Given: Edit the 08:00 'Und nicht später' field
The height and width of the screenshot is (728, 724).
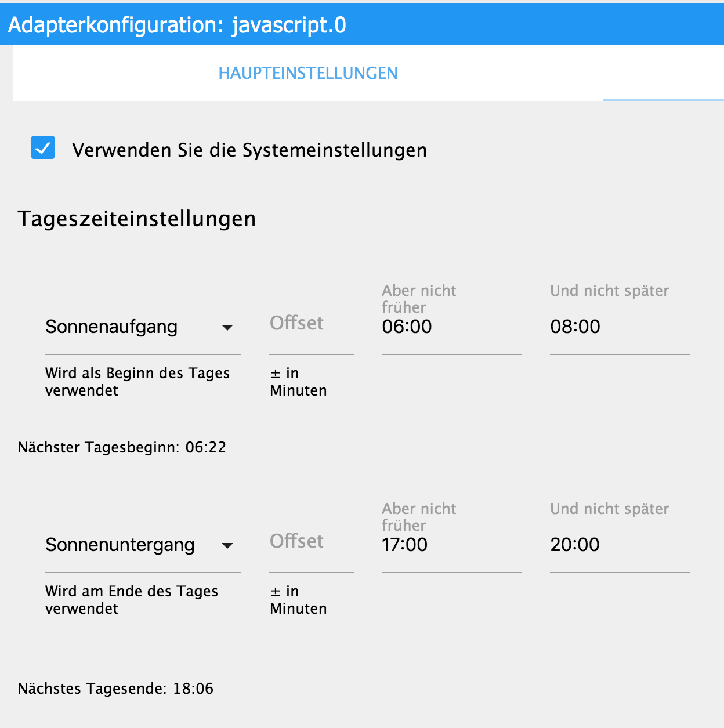Looking at the screenshot, I should [619, 327].
